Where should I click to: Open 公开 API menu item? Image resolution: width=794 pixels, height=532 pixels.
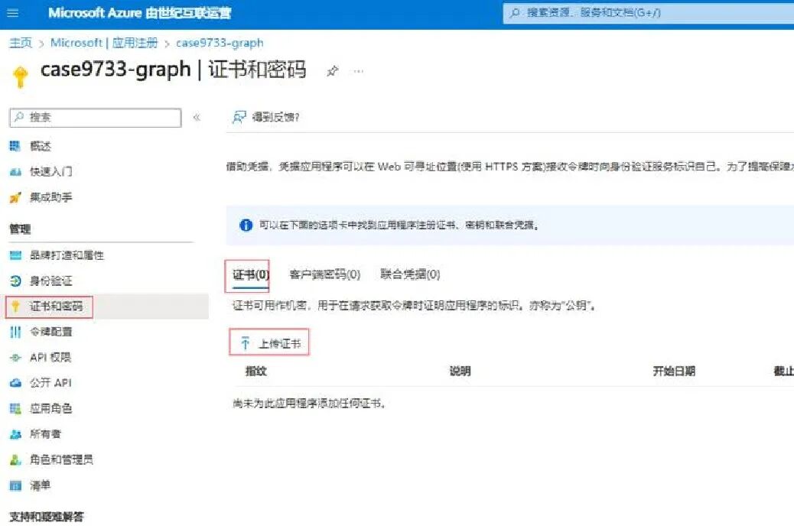[50, 382]
